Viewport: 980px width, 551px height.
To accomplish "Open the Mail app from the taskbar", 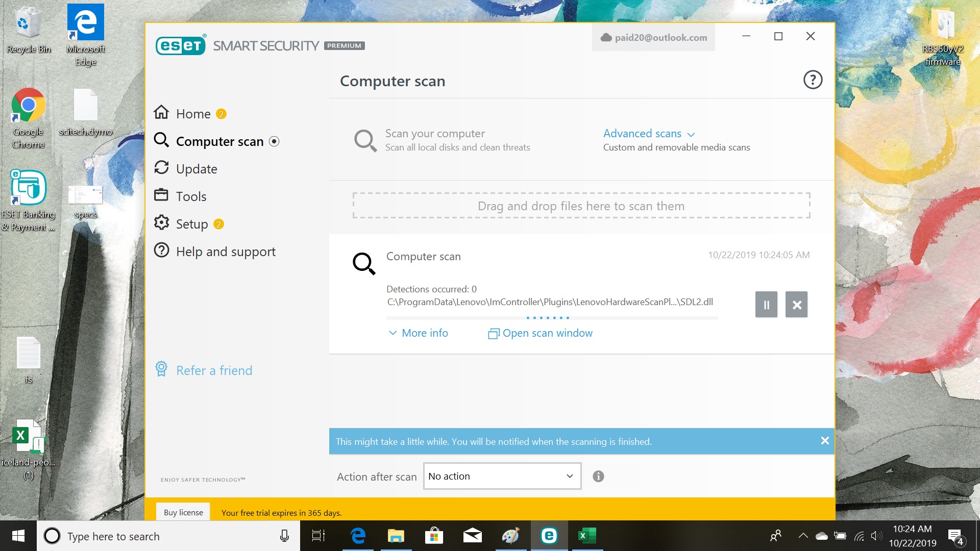I will (473, 536).
